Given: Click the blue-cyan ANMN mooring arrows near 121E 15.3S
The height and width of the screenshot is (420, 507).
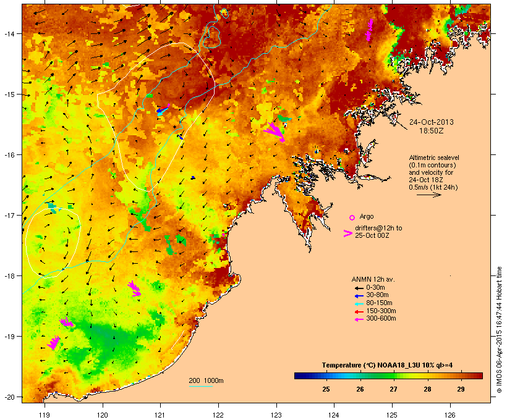Looking at the screenshot, I should pyautogui.click(x=163, y=110).
